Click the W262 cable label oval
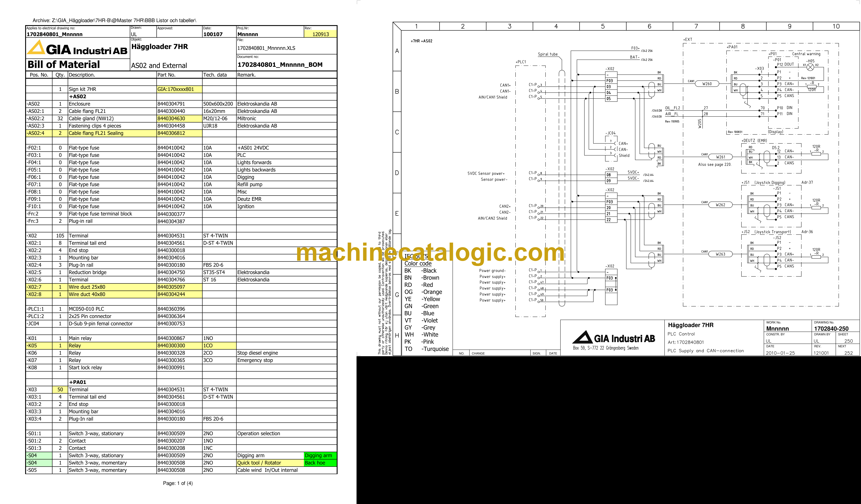 (x=721, y=205)
